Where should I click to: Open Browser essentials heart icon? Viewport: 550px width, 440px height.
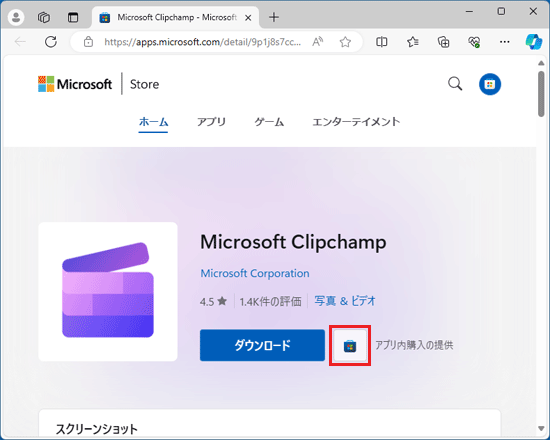(474, 42)
